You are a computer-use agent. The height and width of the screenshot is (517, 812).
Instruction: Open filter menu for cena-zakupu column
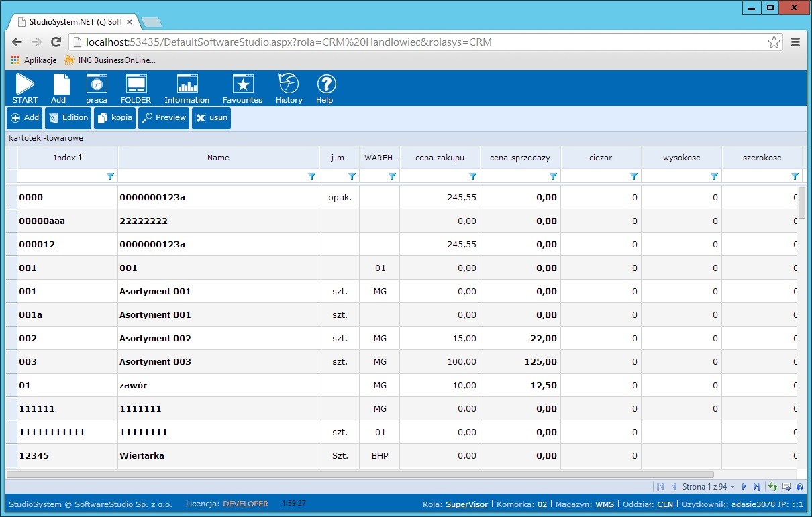472,176
